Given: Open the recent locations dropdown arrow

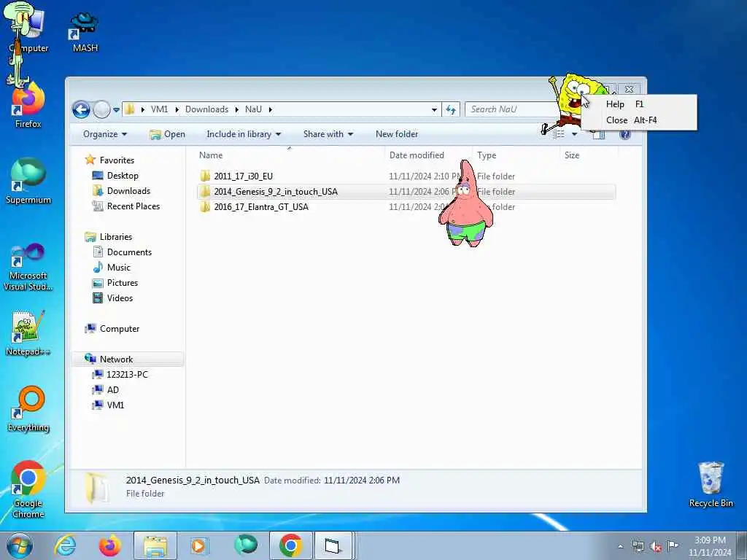Looking at the screenshot, I should (x=116, y=110).
